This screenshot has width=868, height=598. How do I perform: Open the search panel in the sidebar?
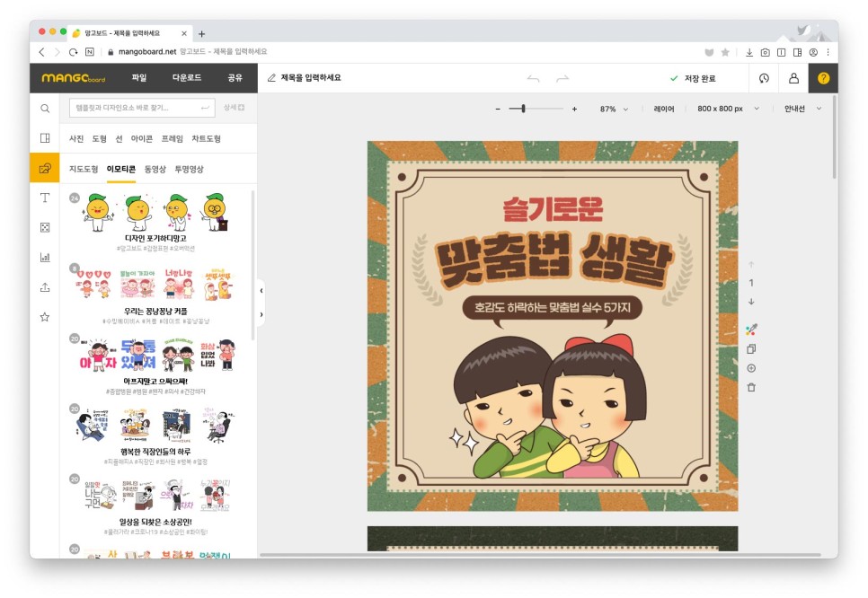click(44, 107)
